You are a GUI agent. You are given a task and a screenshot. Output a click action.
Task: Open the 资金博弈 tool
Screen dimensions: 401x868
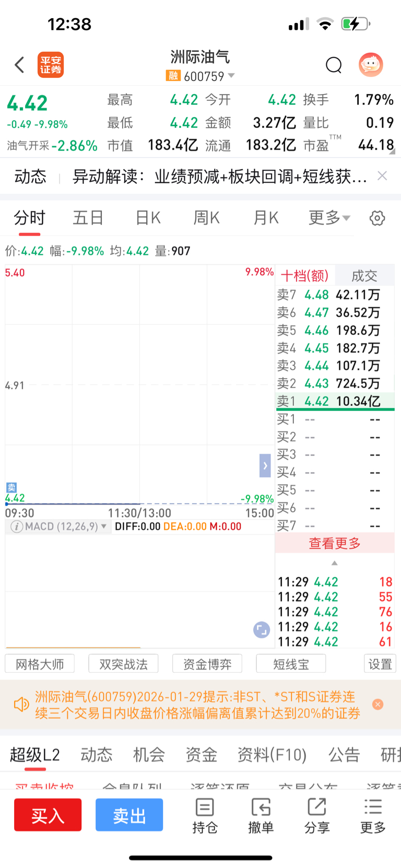[207, 664]
